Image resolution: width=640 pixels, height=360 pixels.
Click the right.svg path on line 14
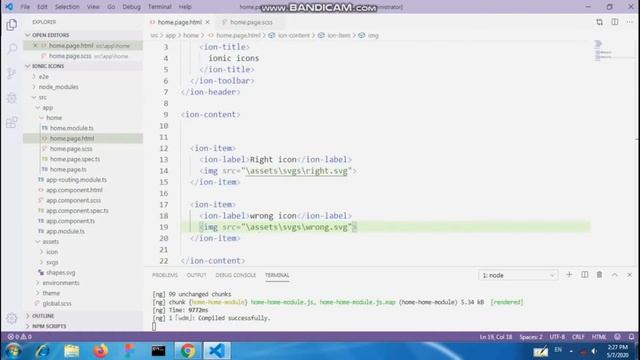[297, 171]
